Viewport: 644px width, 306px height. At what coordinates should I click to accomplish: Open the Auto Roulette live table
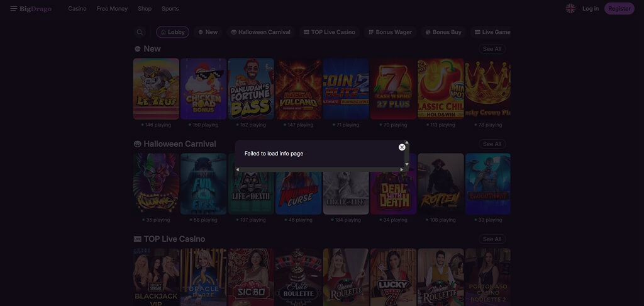click(299, 277)
